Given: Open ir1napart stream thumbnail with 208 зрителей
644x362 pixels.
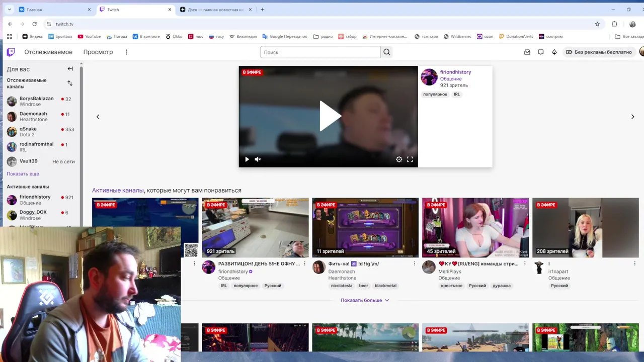Looking at the screenshot, I should click(586, 228).
